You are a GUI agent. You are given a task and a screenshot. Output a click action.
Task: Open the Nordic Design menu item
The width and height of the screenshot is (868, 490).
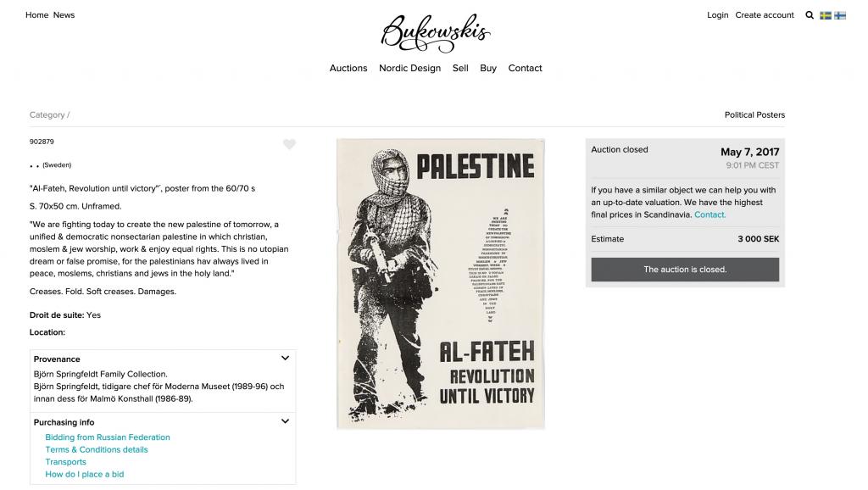(409, 68)
